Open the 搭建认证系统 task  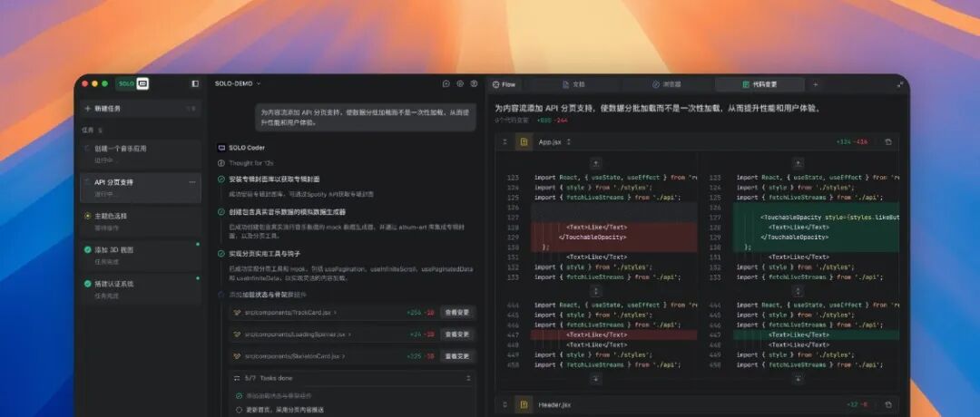[x=141, y=288]
